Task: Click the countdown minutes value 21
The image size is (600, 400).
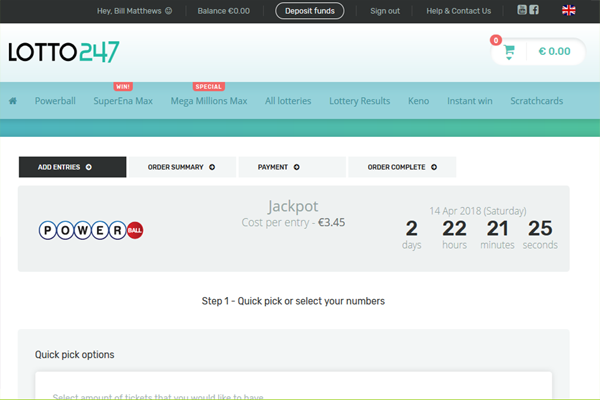Action: point(497,229)
